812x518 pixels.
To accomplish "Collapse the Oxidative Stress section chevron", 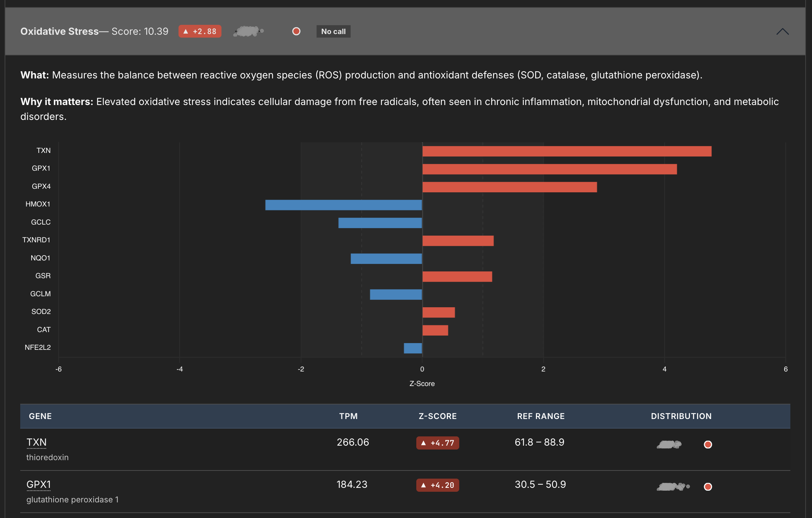I will click(782, 32).
